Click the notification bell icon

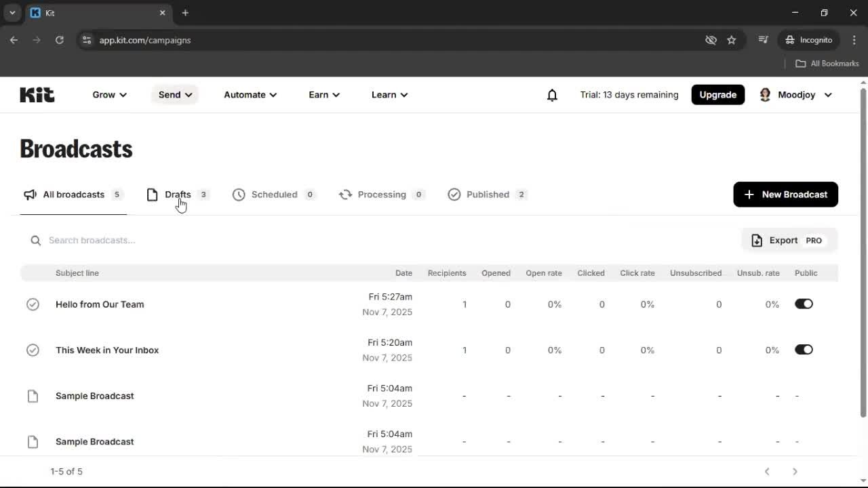pyautogui.click(x=552, y=95)
